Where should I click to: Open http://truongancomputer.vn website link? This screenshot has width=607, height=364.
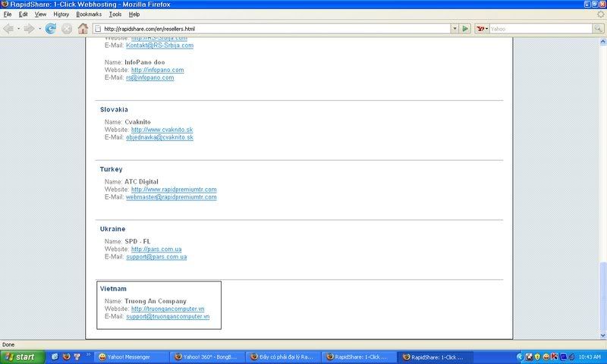[168, 309]
